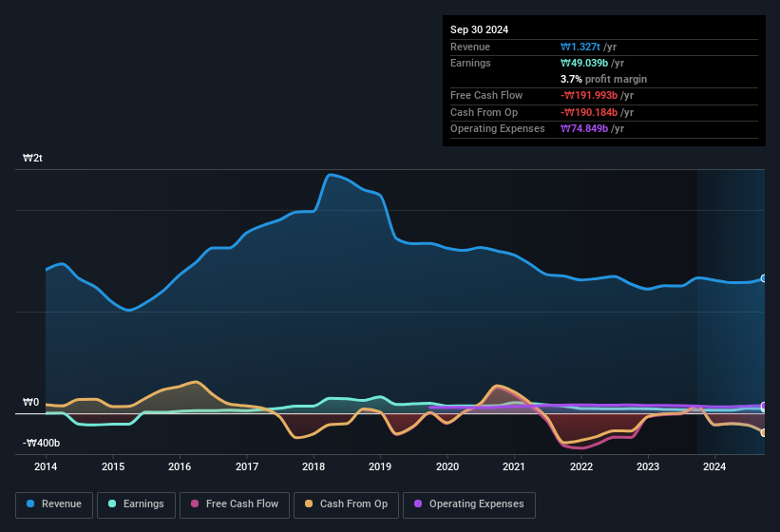Click the Revenue endpoint marker on the chart
Image resolution: width=780 pixels, height=532 pixels.
tap(764, 278)
